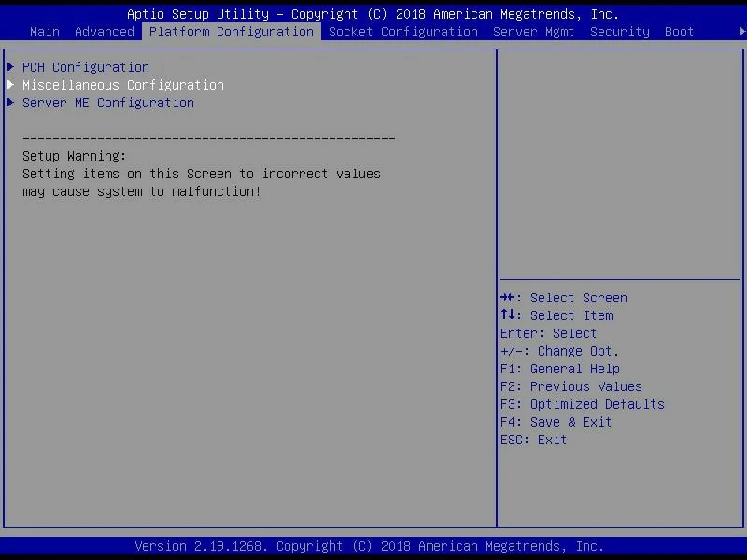The height and width of the screenshot is (560, 747).
Task: Click the triangle arrow beside Server ME Configuration
Action: click(x=11, y=103)
